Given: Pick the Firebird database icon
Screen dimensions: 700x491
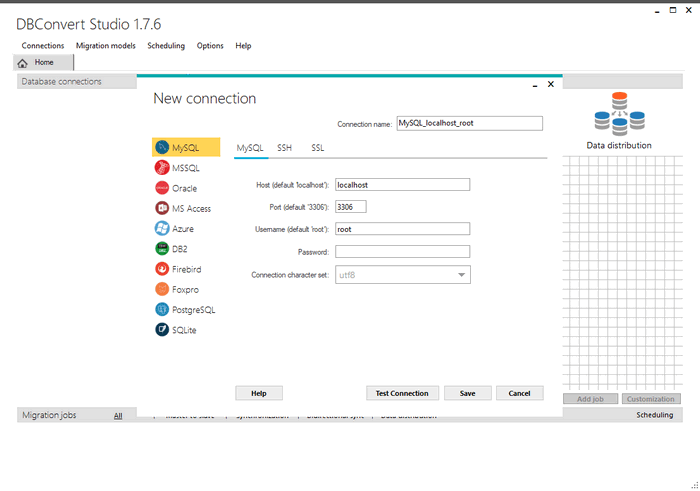Looking at the screenshot, I should (162, 269).
